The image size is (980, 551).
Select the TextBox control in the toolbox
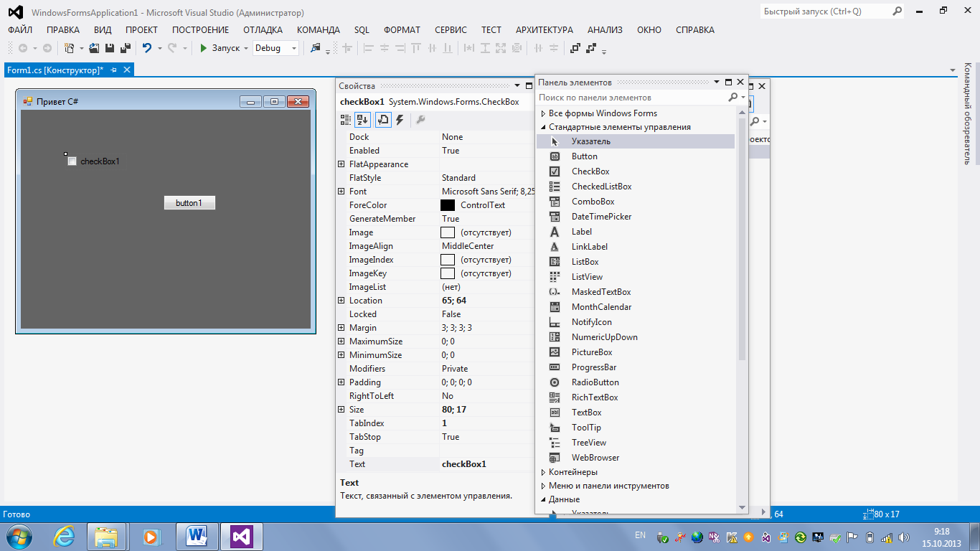coord(636,413)
